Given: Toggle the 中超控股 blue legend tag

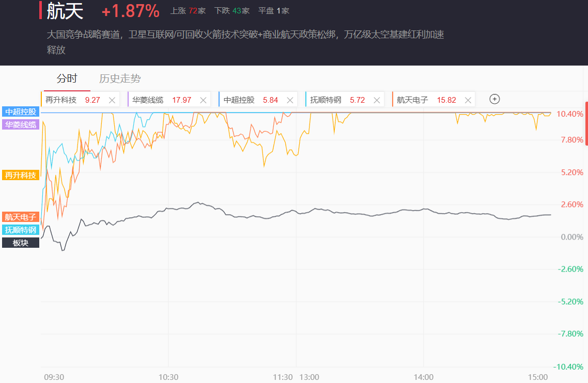Looking at the screenshot, I should [x=21, y=111].
